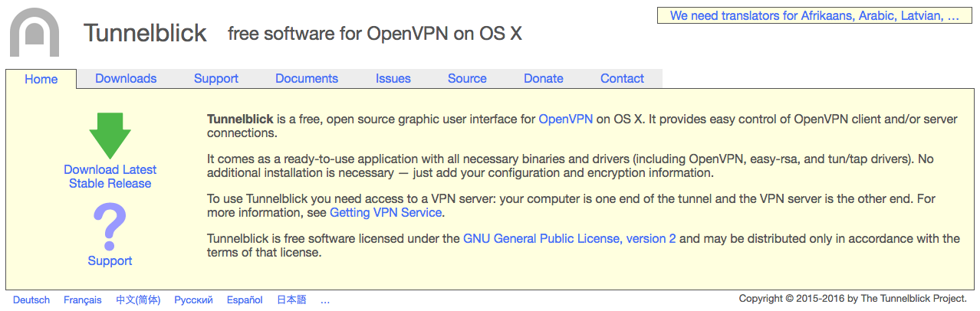Switch language to Deutsch
This screenshot has height=311, width=980.
[31, 300]
